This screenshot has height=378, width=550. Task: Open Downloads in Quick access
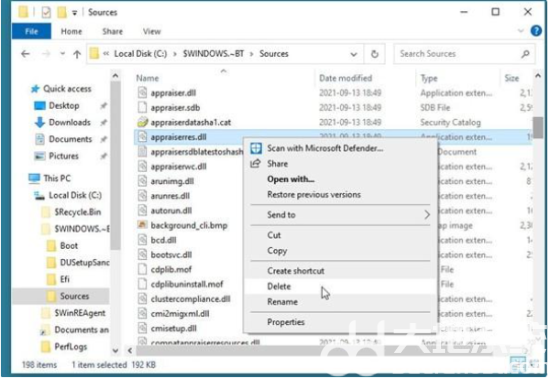click(x=69, y=122)
